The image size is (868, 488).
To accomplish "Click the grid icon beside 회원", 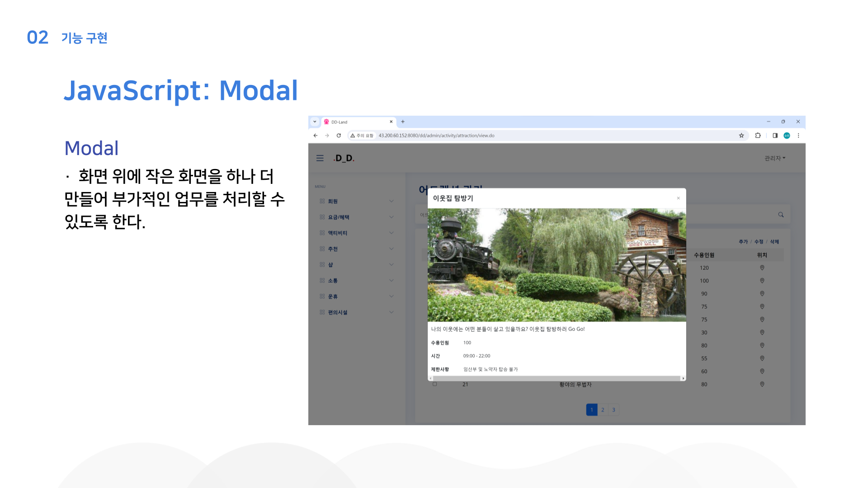I will tap(322, 201).
